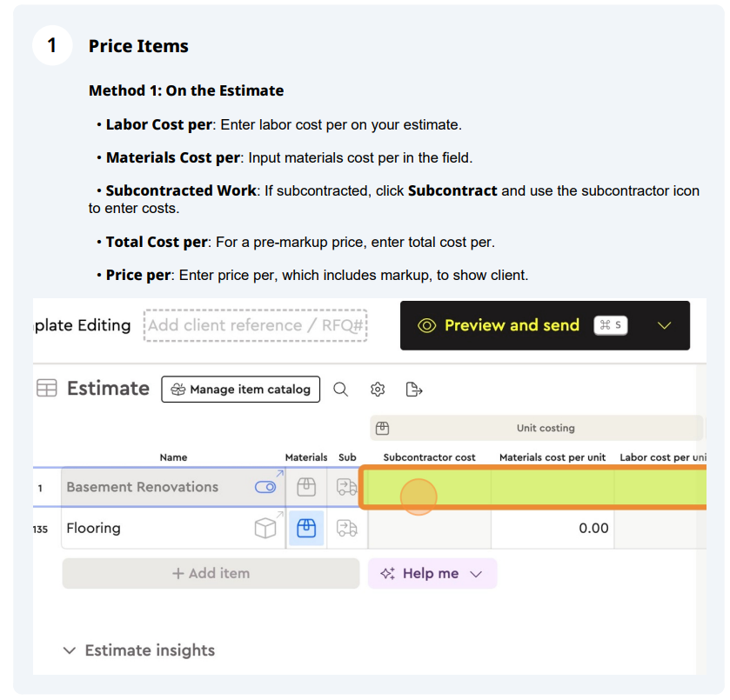Click the eye icon on Preview and send
This screenshot has width=730, height=700.
[x=426, y=325]
